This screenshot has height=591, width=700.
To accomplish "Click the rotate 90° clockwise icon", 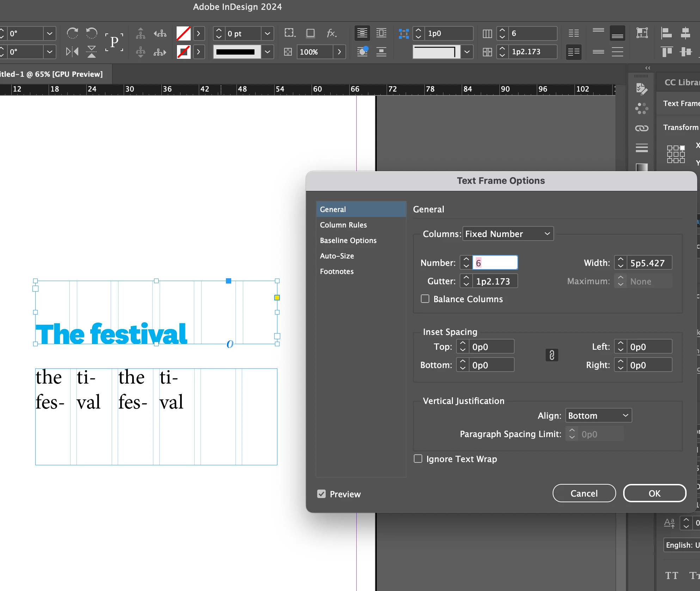I will [72, 33].
